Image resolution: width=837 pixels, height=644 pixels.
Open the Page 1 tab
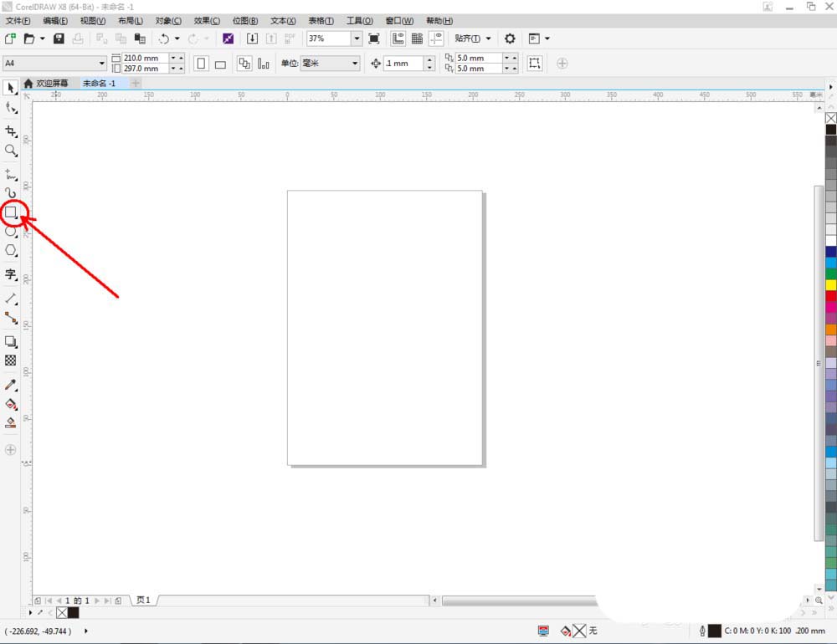point(144,600)
